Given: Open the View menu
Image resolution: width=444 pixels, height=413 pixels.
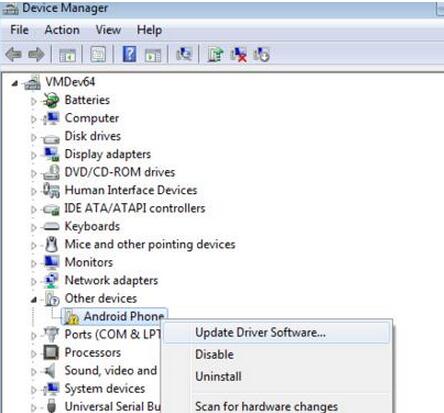Looking at the screenshot, I should coord(108,30).
